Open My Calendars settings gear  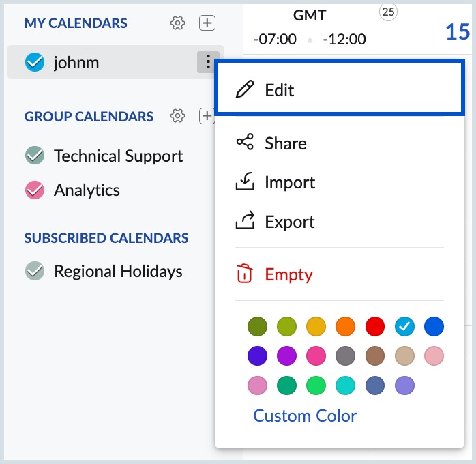coord(178,23)
